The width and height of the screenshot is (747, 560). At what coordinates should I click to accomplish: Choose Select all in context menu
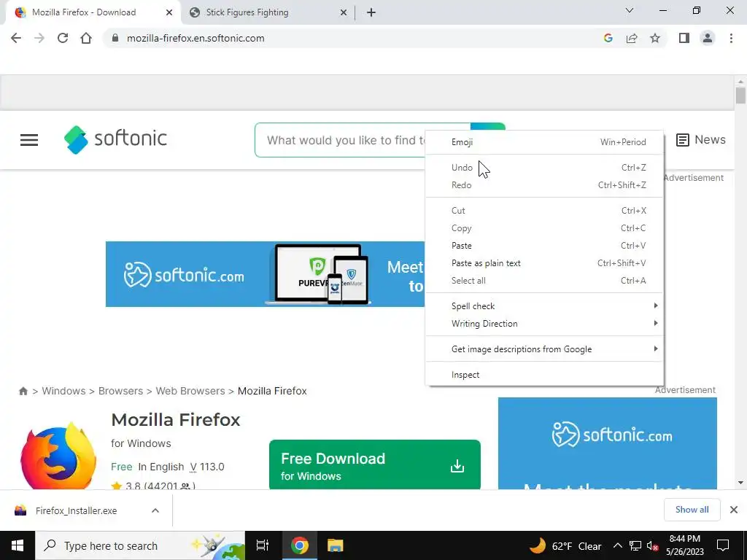(x=544, y=281)
